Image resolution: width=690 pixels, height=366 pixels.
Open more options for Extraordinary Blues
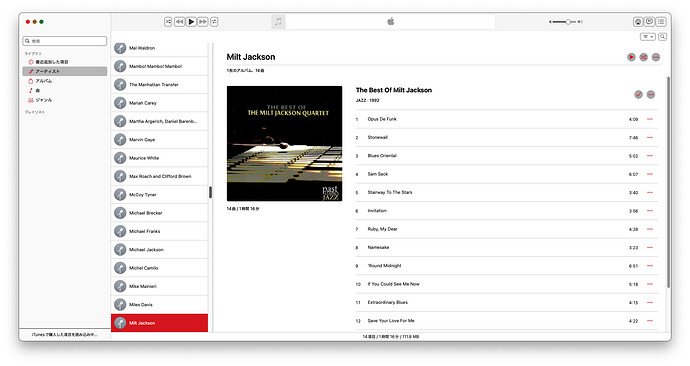tap(650, 303)
